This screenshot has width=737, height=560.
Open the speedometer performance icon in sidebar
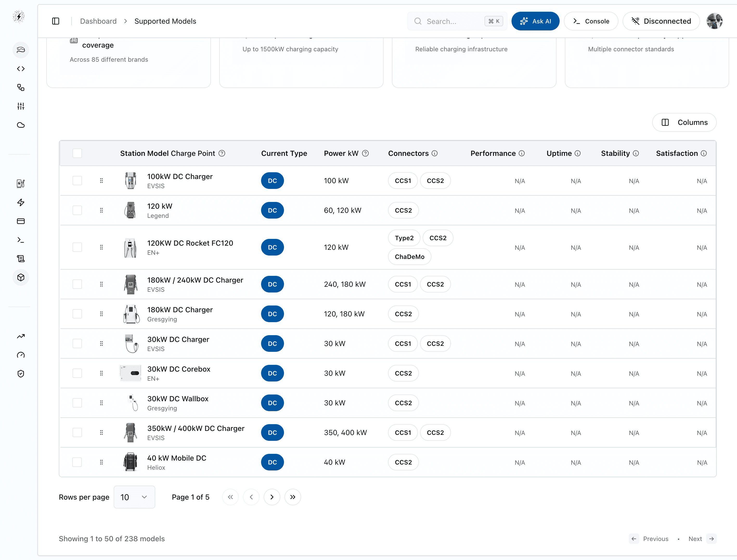coord(21,355)
